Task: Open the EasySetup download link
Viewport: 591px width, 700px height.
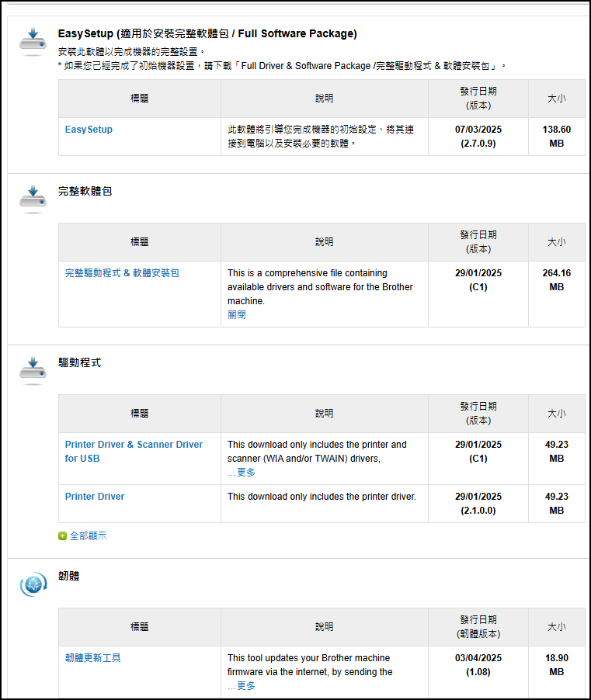Action: tap(89, 130)
